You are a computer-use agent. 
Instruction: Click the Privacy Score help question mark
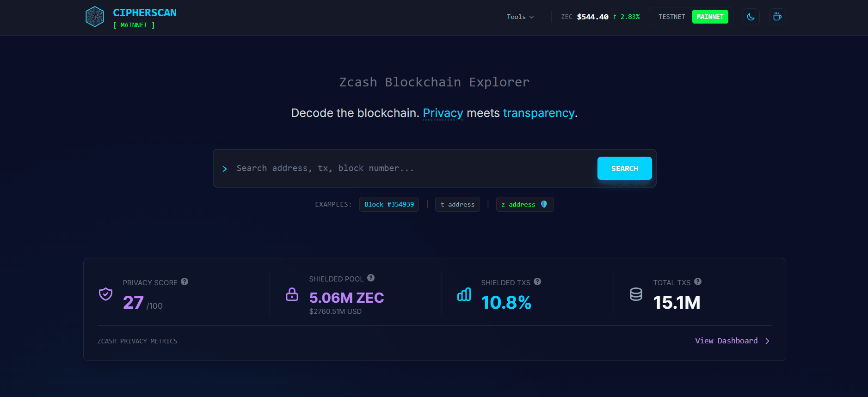coord(185,281)
